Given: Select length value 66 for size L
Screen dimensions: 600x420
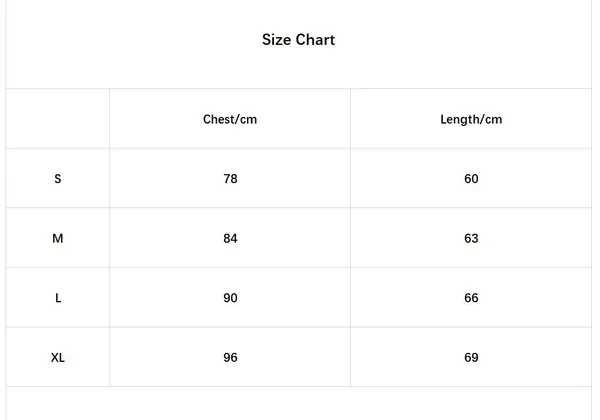Looking at the screenshot, I should (471, 298).
